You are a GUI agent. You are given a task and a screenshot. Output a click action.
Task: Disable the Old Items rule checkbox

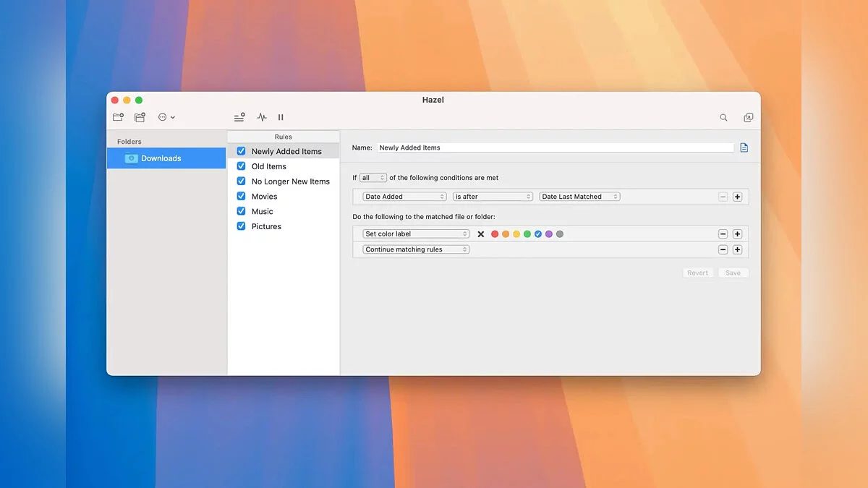242,166
